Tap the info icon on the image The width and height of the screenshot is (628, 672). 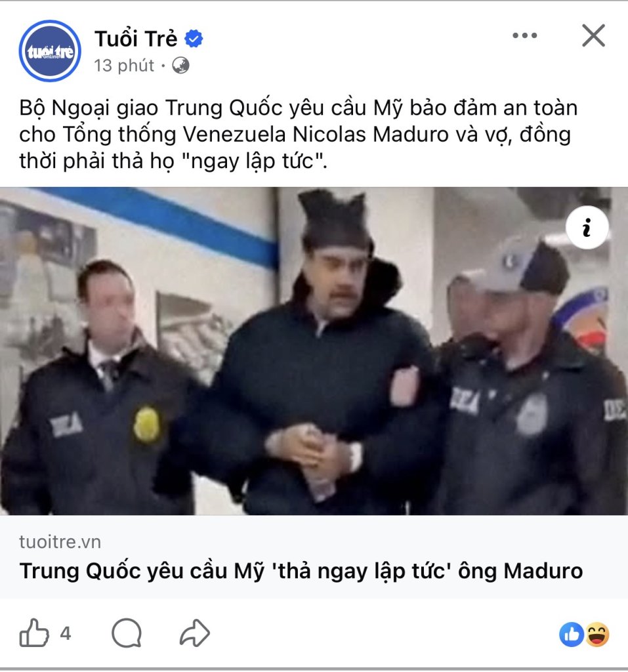587,227
